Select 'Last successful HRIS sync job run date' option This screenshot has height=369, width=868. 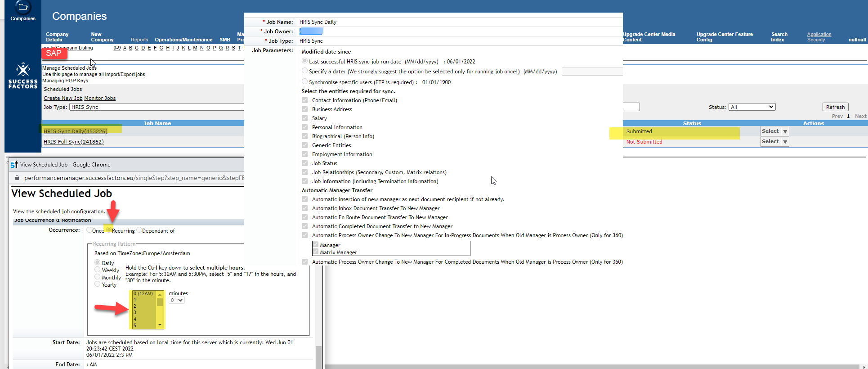click(x=305, y=61)
